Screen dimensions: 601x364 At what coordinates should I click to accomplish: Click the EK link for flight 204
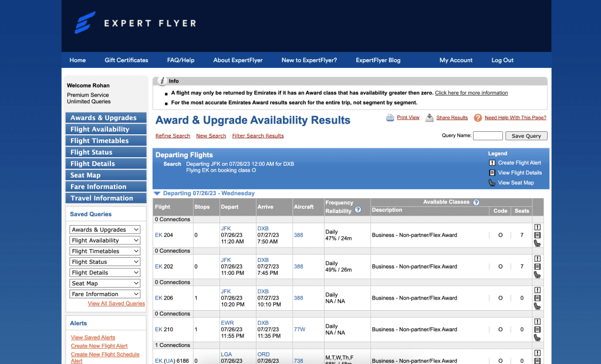tap(158, 235)
